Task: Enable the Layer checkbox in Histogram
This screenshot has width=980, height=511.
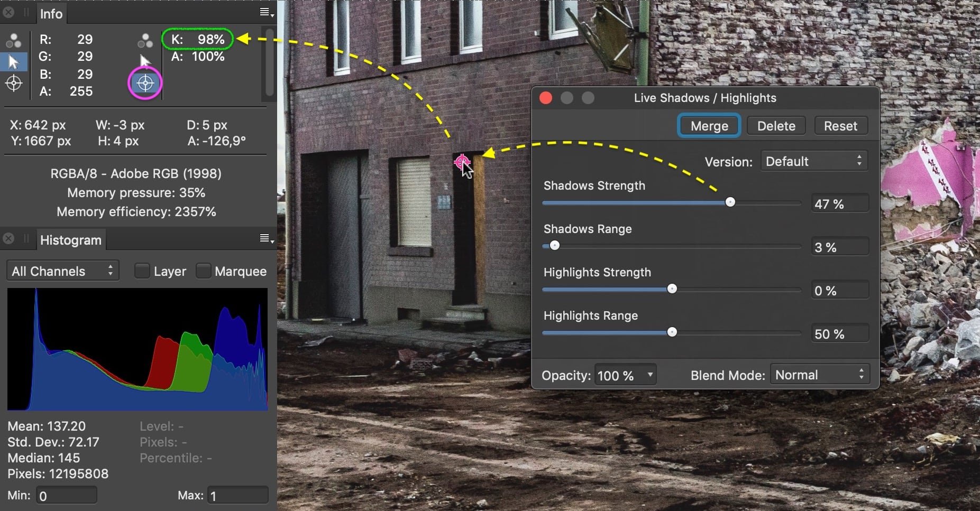Action: 142,271
